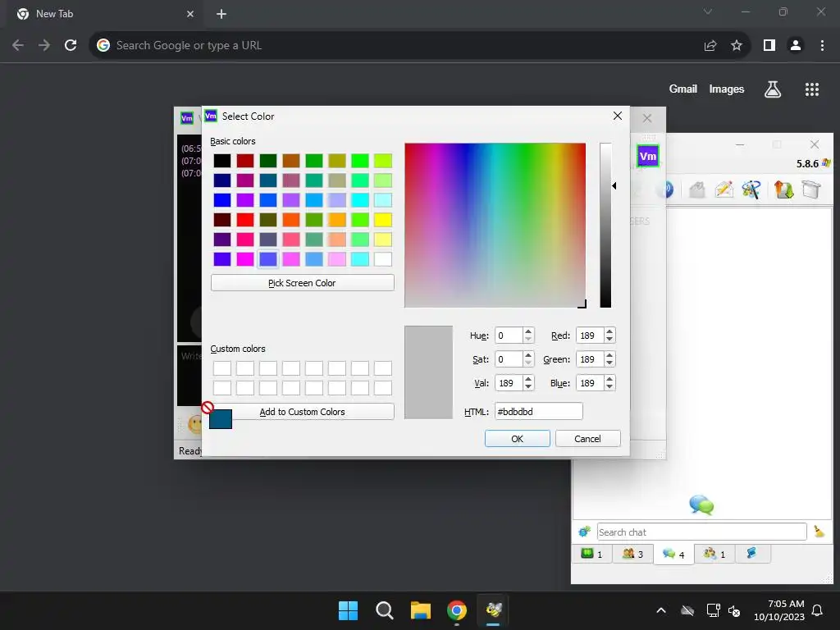Viewport: 840px width, 630px height.
Task: Click the gear icon left of Search chat
Action: [x=584, y=532]
